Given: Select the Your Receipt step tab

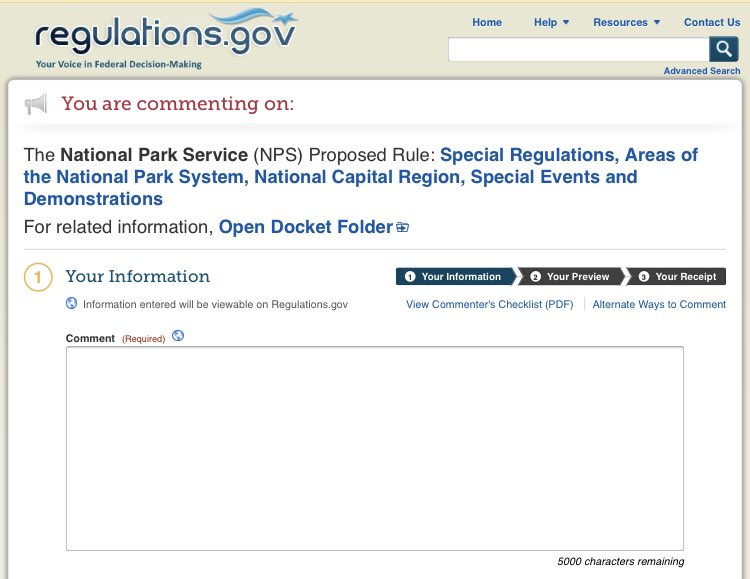Looking at the screenshot, I should pyautogui.click(x=677, y=277).
